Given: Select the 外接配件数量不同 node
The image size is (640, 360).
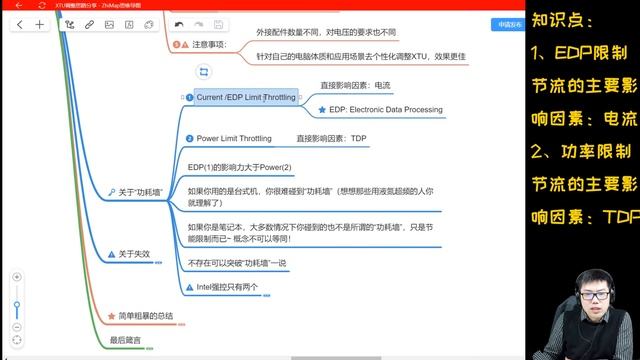Looking at the screenshot, I should (326, 32).
